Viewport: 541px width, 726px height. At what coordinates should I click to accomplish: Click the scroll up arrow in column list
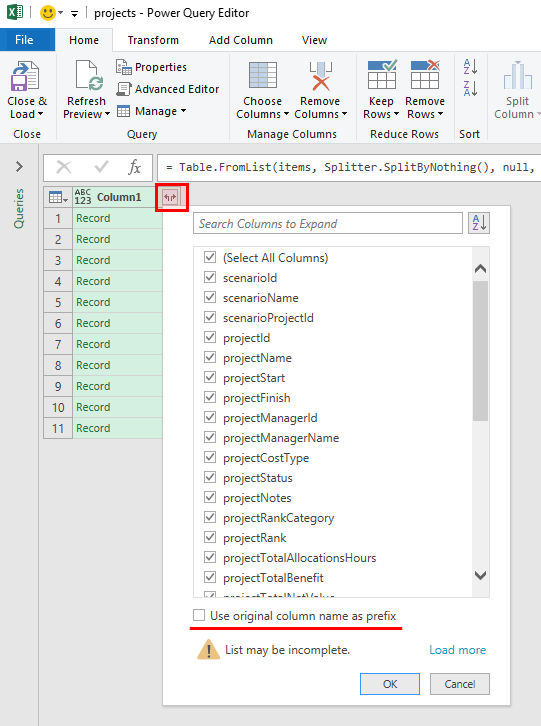tap(480, 269)
